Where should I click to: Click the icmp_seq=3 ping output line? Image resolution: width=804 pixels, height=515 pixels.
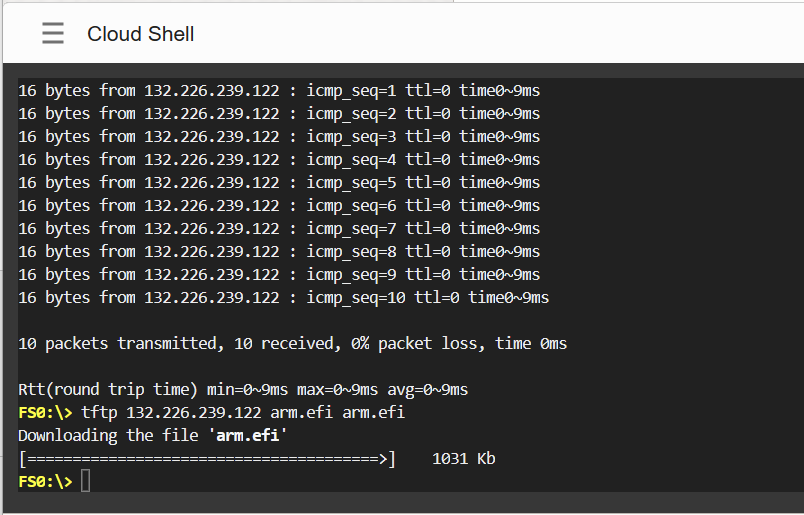pos(279,136)
